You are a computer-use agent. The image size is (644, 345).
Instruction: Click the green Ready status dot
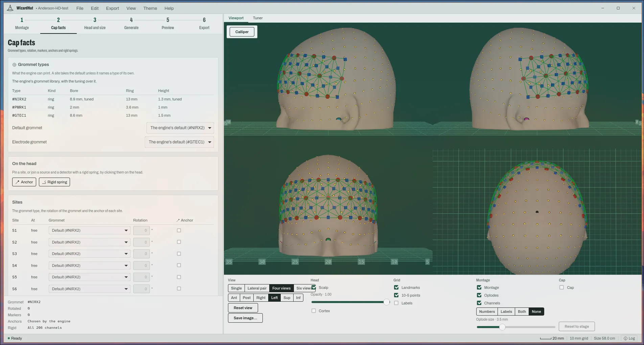(9, 338)
